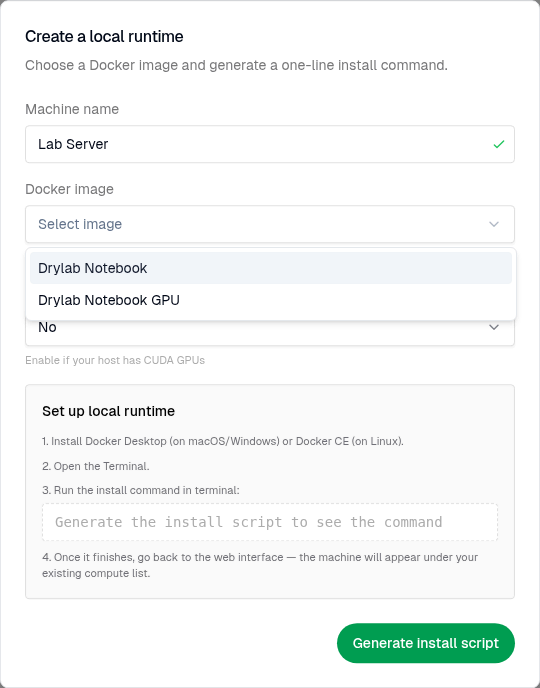Click the 'Set up local runtime' heading
Screen dimensions: 540x688
pyautogui.click(x=108, y=411)
